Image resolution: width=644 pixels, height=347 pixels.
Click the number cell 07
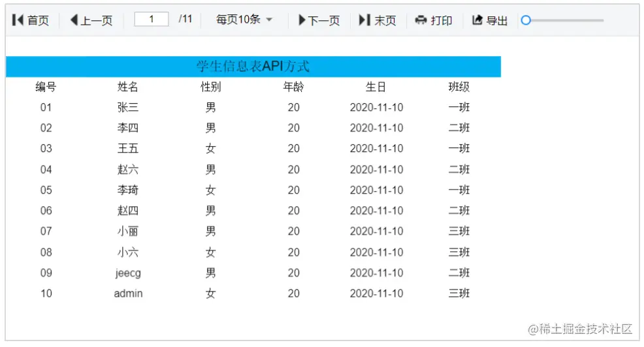click(46, 232)
